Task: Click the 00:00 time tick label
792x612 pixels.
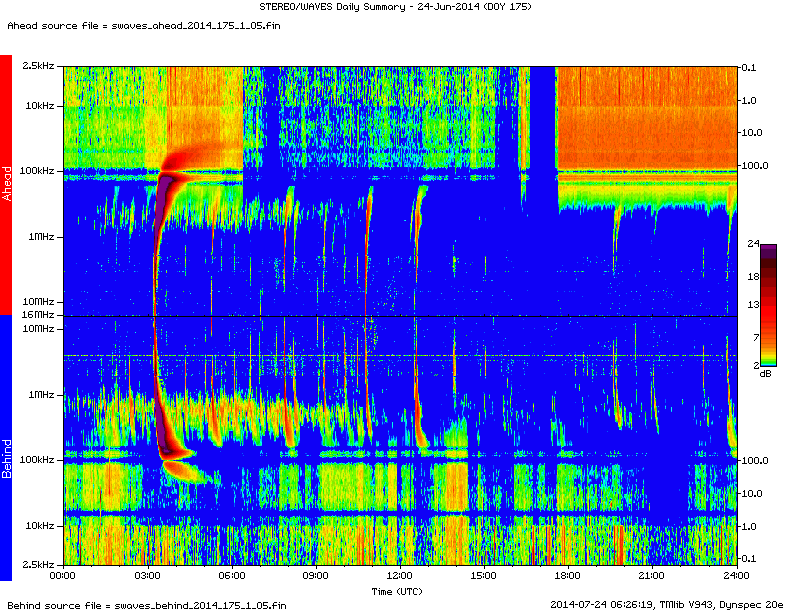Action: 63,576
